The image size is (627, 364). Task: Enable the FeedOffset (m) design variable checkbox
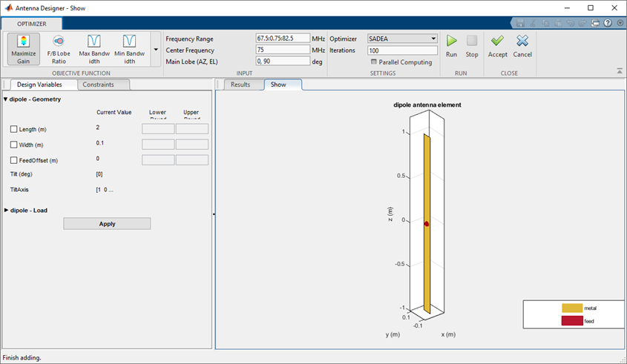(13, 160)
